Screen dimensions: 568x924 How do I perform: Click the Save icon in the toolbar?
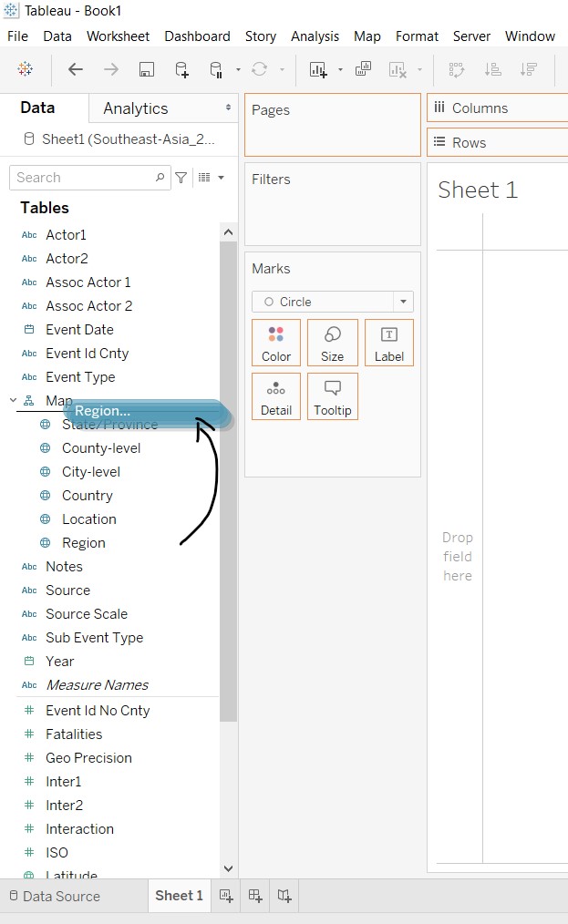click(146, 69)
